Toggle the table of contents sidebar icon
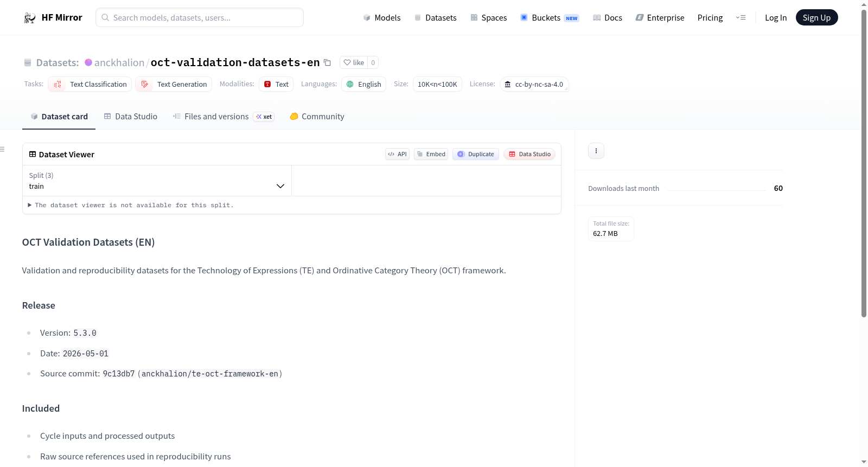 3,149
